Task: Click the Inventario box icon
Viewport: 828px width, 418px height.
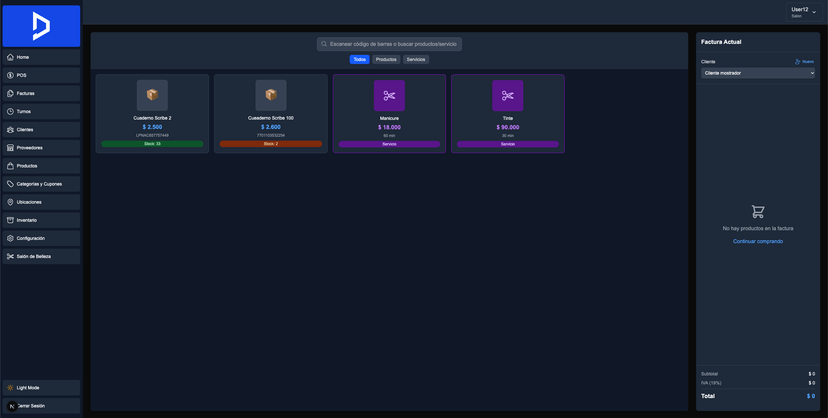Action: (10, 220)
